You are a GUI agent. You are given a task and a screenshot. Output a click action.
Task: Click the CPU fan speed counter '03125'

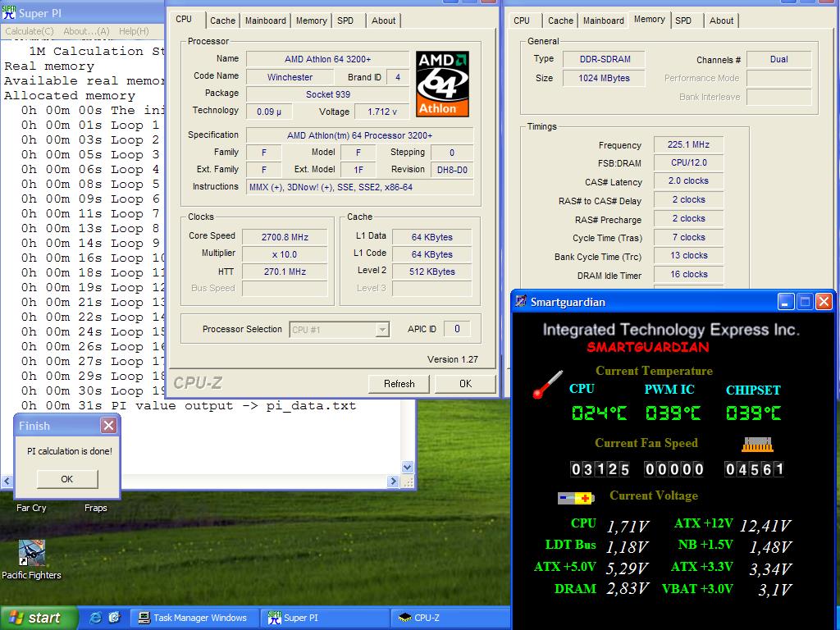(600, 469)
